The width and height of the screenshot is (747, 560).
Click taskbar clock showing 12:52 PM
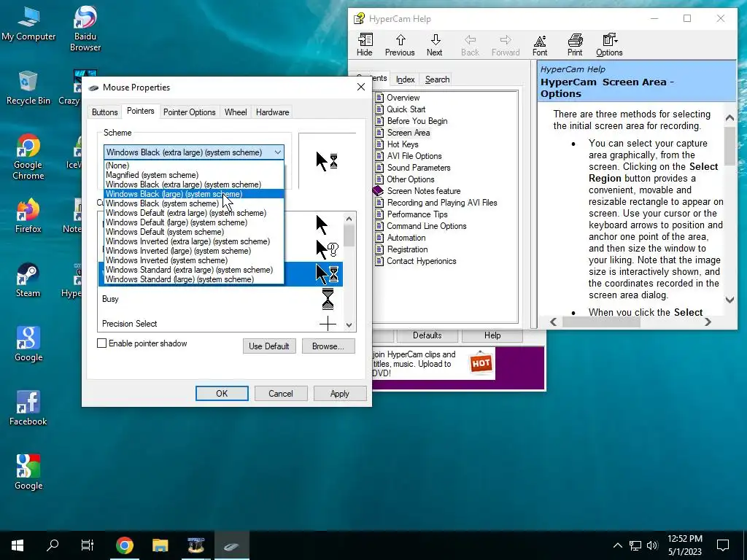[x=685, y=545]
